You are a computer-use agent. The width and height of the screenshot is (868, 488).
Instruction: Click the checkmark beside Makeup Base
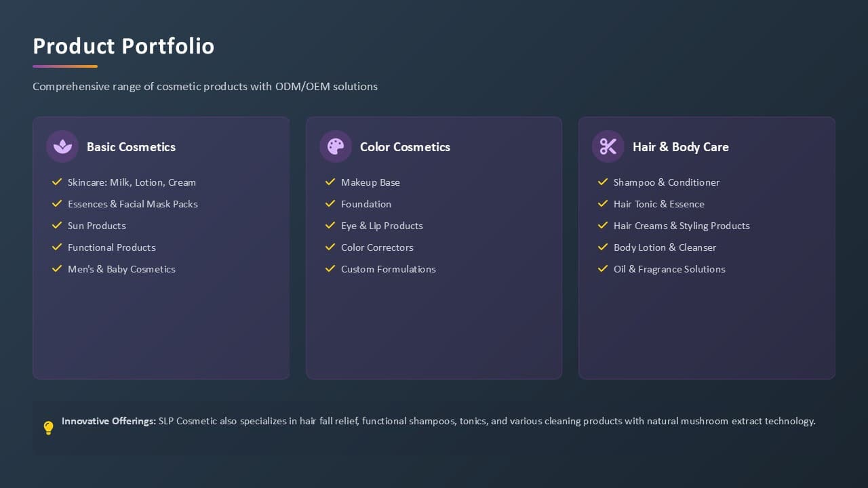coord(330,182)
